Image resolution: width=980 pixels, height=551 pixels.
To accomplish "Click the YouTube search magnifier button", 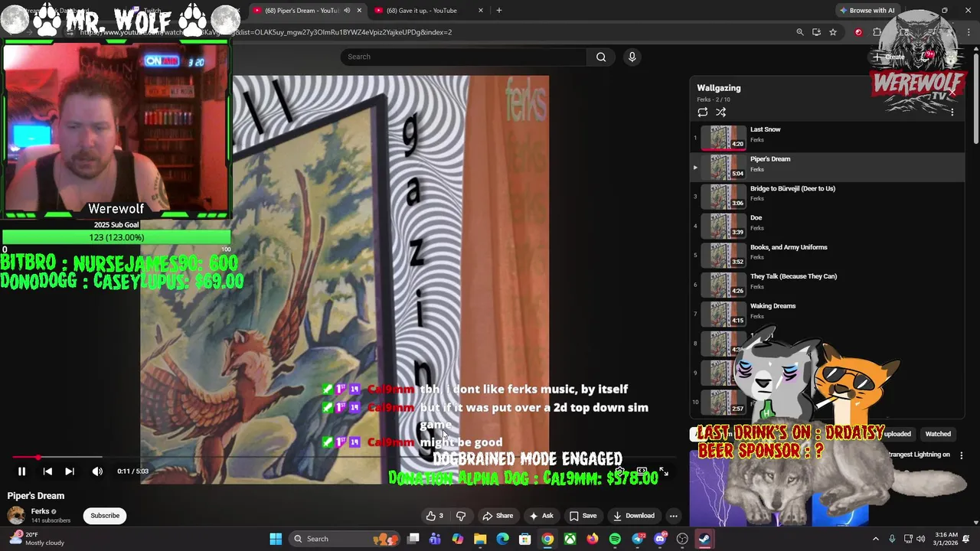I will click(601, 57).
